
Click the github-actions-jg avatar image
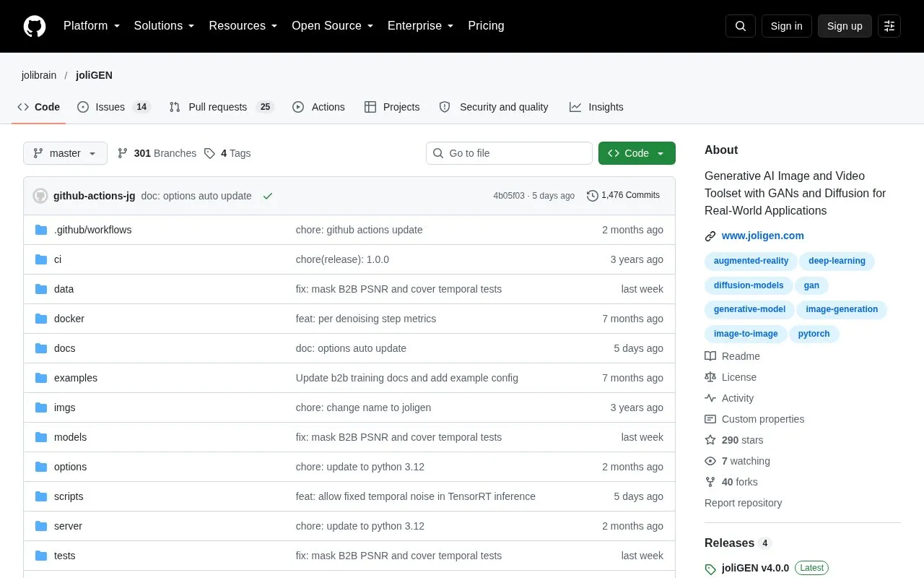coord(40,196)
